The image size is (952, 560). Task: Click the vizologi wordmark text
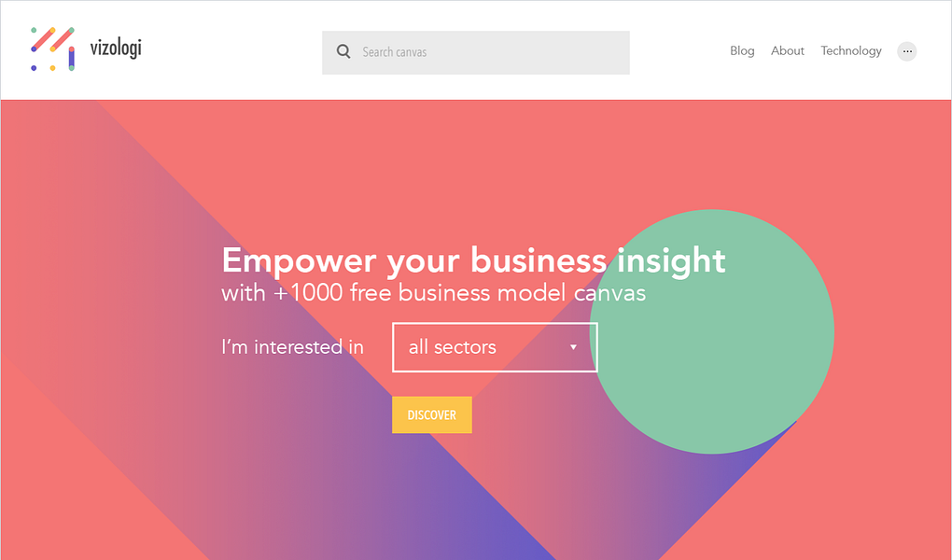click(116, 48)
